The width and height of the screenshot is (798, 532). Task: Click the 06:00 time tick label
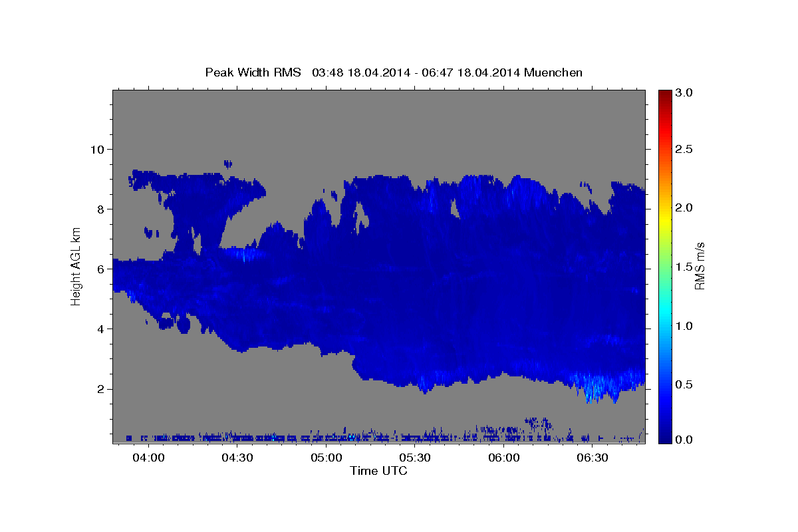tap(504, 458)
